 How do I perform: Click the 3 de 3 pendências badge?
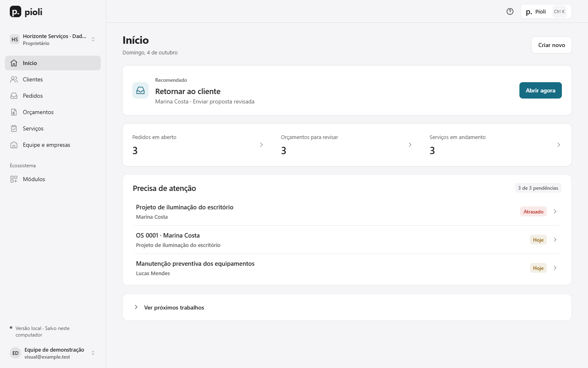(x=538, y=188)
